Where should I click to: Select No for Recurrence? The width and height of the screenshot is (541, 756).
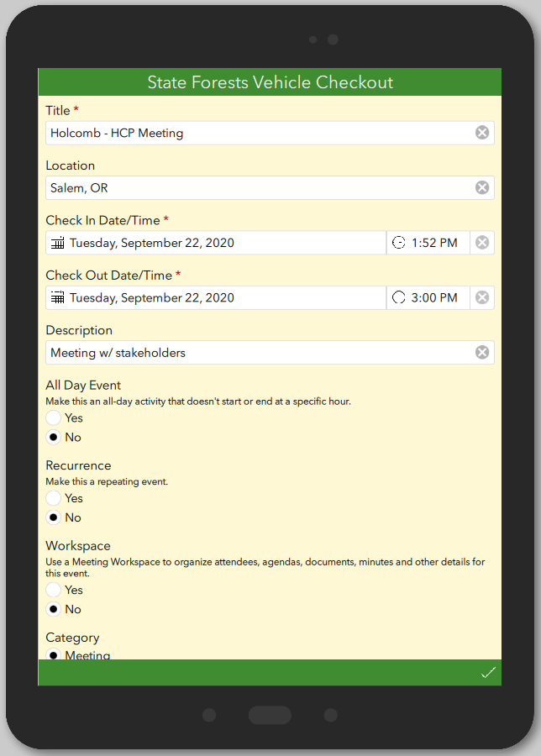click(x=54, y=517)
